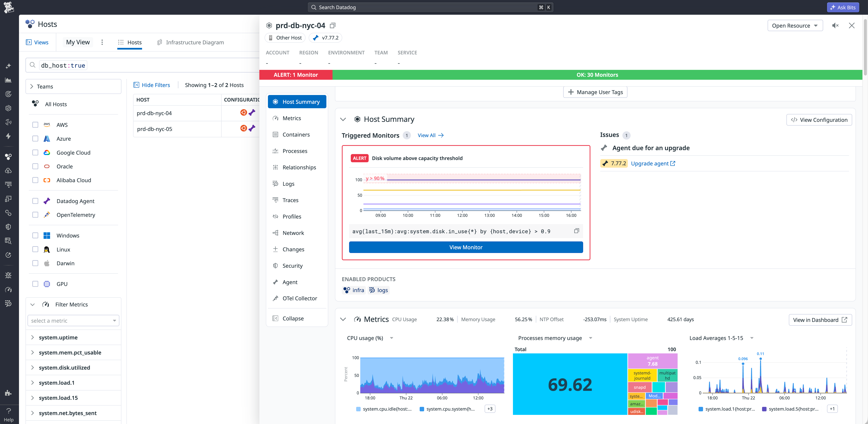Open the Load Averages 1-5-15 dropdown
Image resolution: width=868 pixels, height=424 pixels.
(x=752, y=338)
